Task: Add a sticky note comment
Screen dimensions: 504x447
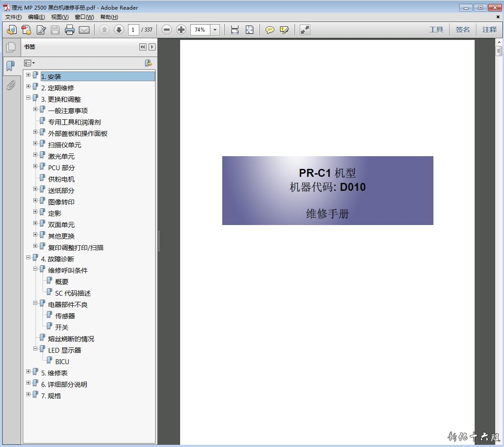Action: 270,30
